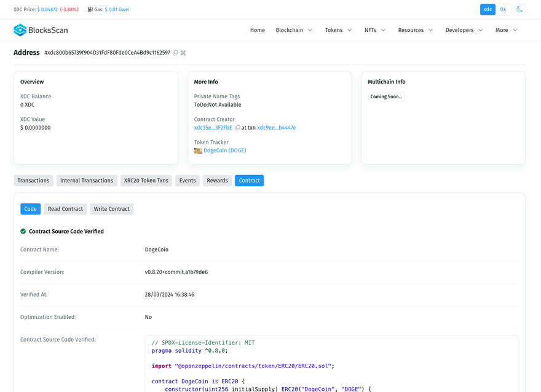541x392 pixels.
Task: Click the QR code icon beside address
Action: [183, 53]
